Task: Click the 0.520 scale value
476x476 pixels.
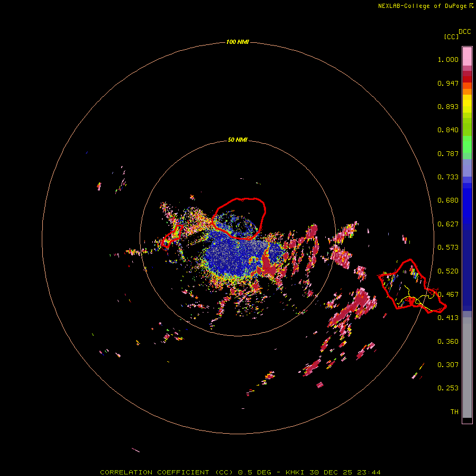Action: click(x=448, y=271)
